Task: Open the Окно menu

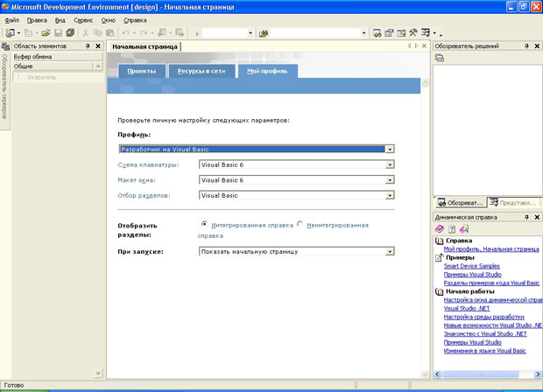Action: 108,20
